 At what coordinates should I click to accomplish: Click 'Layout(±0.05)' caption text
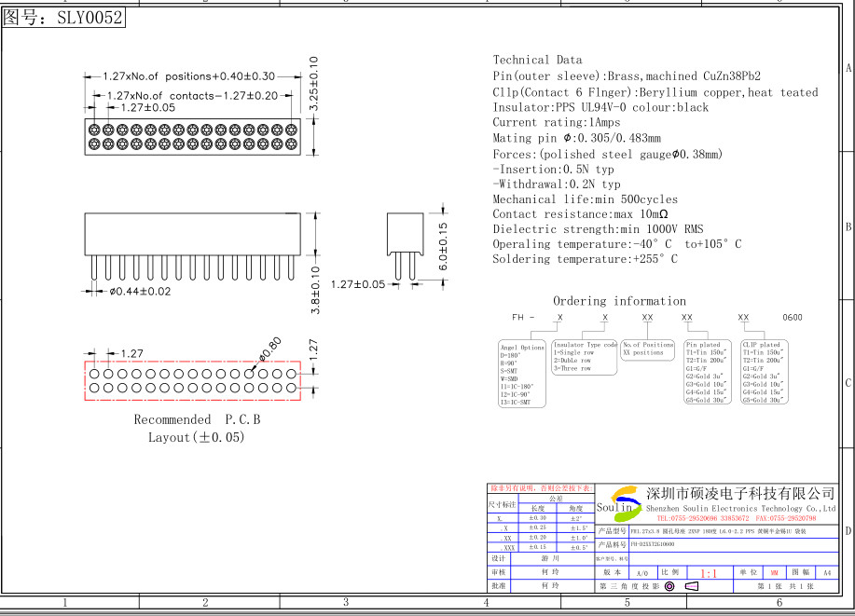[x=197, y=437]
